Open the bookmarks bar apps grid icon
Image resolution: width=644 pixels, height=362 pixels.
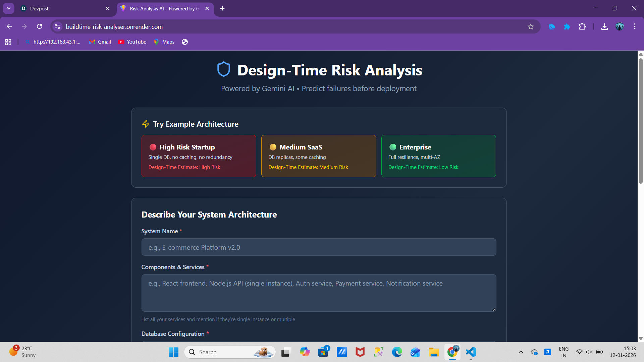coord(8,42)
